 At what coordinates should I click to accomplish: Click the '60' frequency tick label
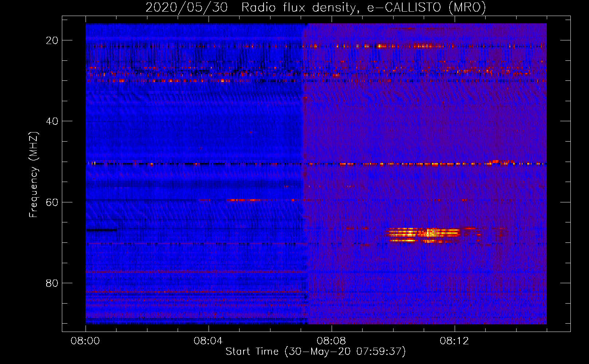click(x=52, y=202)
